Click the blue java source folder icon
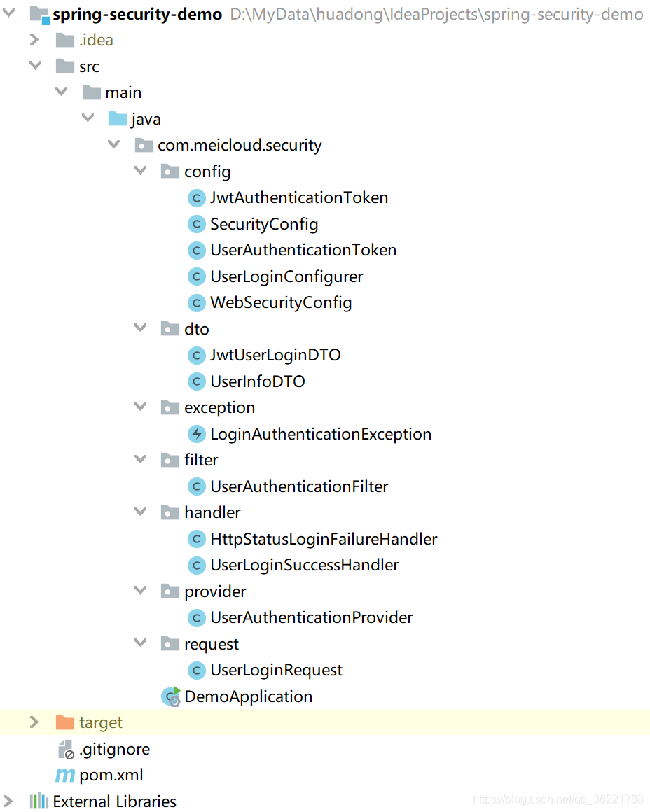 pos(118,118)
